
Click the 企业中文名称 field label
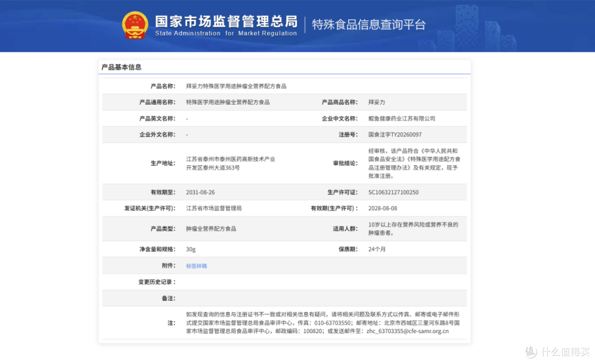click(x=339, y=118)
